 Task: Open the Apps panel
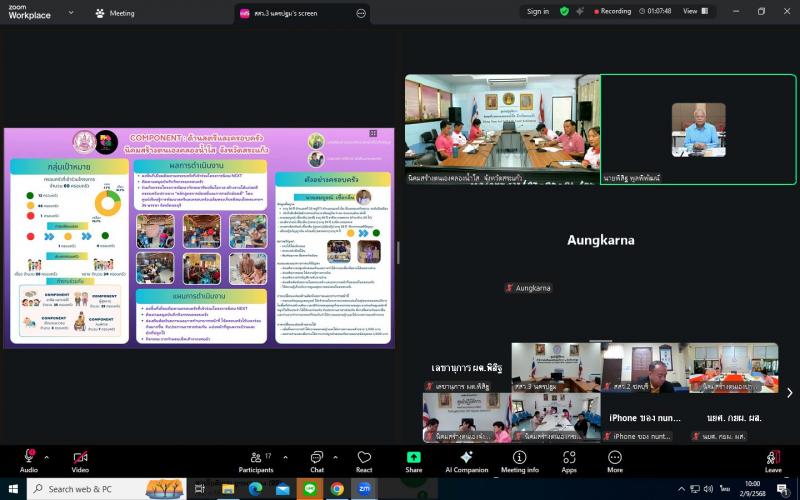[x=569, y=461]
